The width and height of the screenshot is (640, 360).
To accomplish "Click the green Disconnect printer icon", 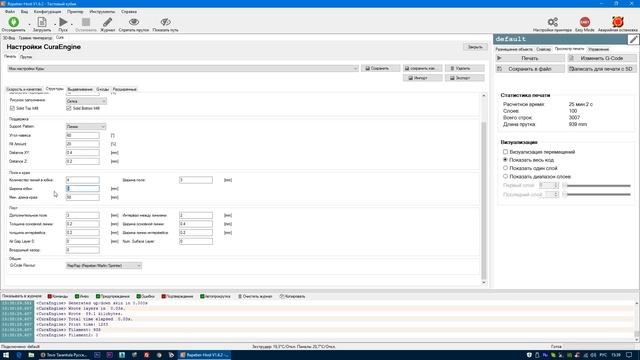I will point(13,22).
